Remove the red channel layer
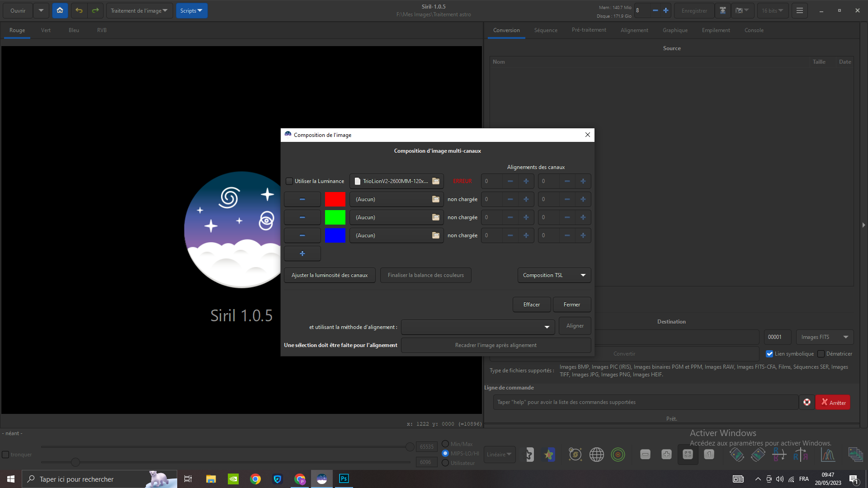This screenshot has width=868, height=488. tap(302, 199)
